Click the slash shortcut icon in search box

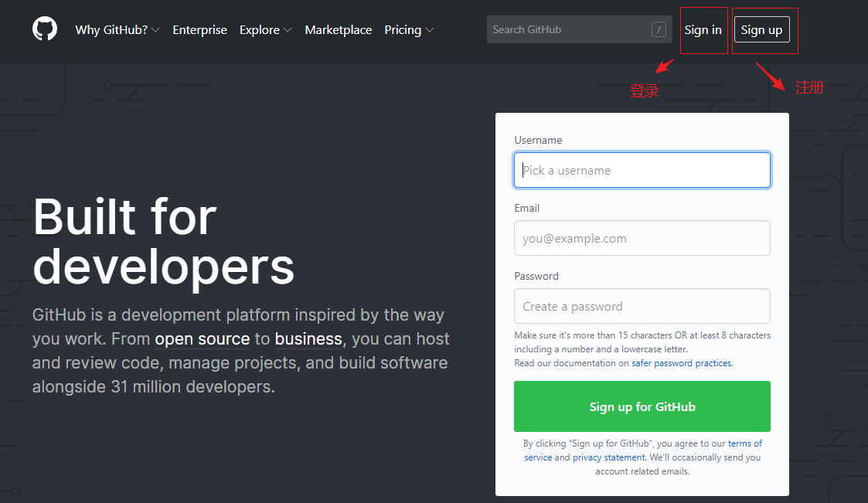[x=659, y=29]
